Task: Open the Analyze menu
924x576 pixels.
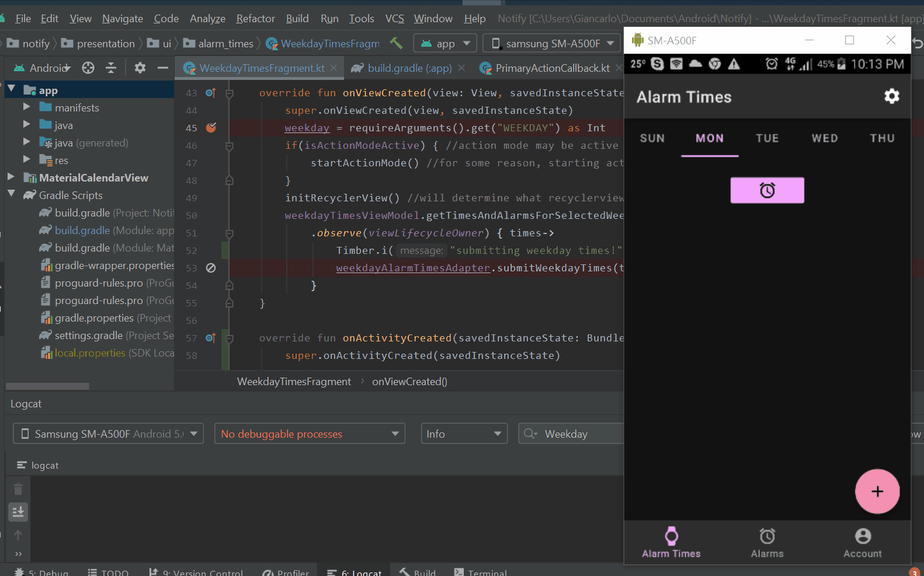Action: (x=207, y=19)
